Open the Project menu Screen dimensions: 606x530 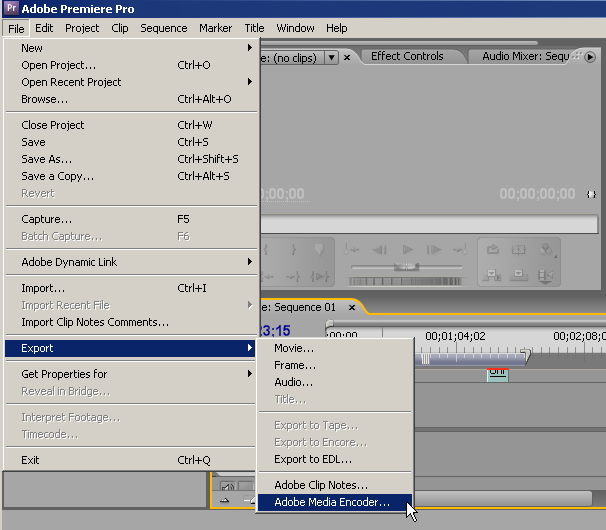(x=82, y=28)
